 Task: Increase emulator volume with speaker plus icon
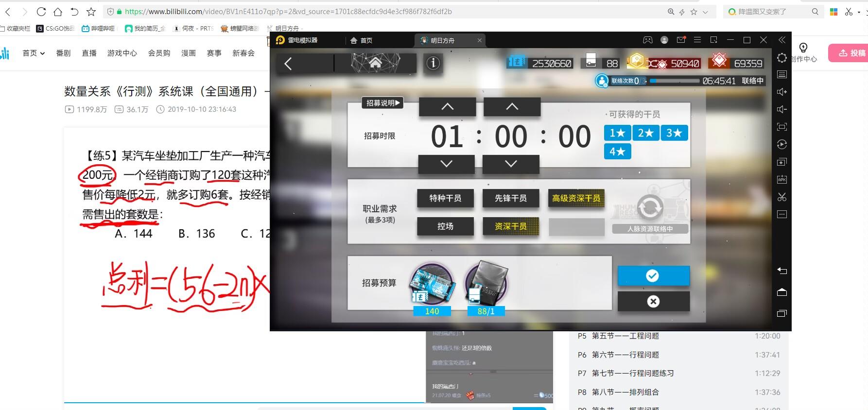click(x=781, y=92)
